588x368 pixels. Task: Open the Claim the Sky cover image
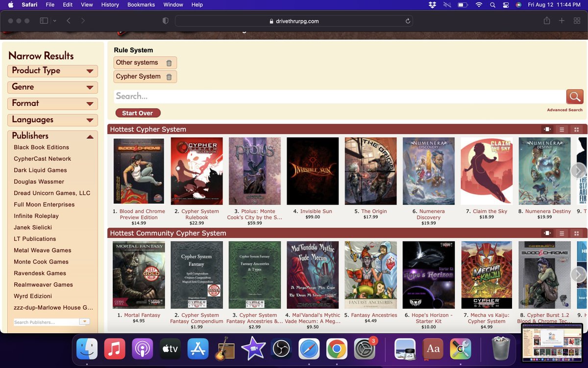pyautogui.click(x=487, y=171)
